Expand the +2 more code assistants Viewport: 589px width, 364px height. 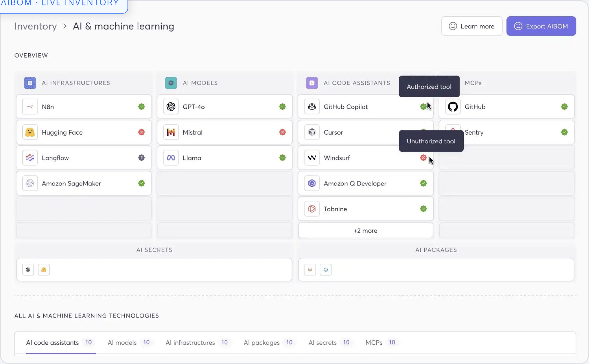pos(365,231)
